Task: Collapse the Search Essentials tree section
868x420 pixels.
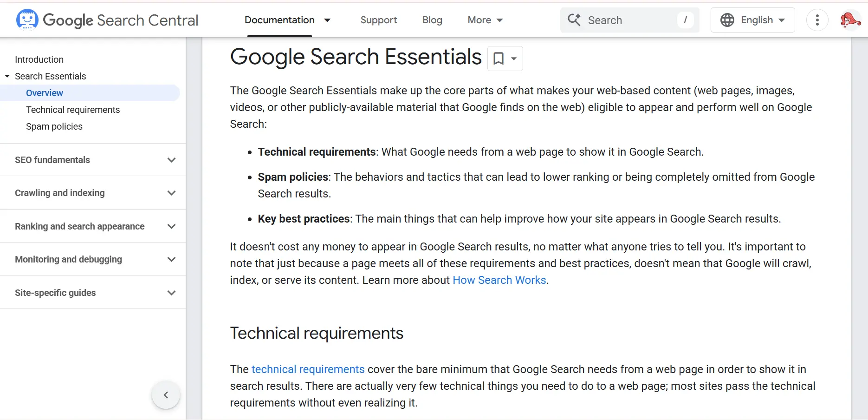Action: click(7, 76)
